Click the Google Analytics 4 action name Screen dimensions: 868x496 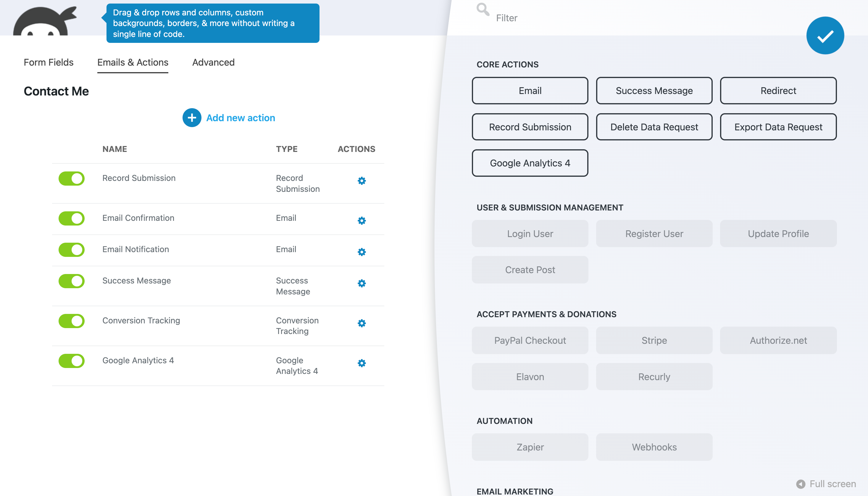tap(138, 360)
